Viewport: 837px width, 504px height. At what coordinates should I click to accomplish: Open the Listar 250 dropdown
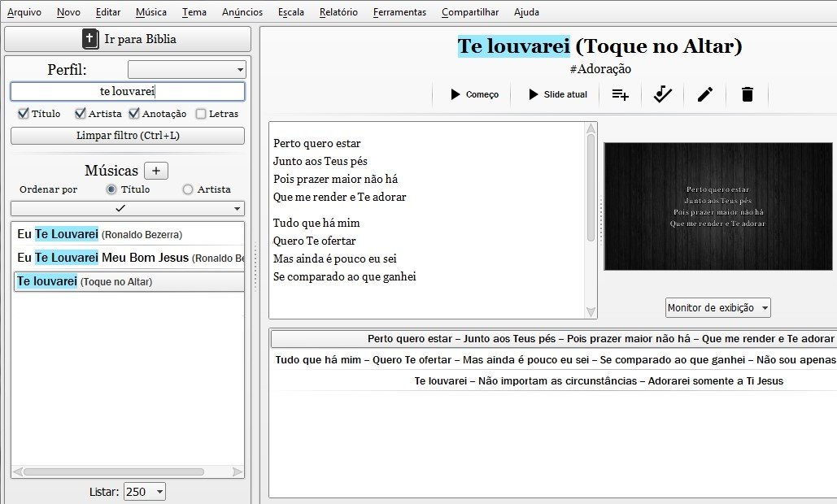point(145,492)
